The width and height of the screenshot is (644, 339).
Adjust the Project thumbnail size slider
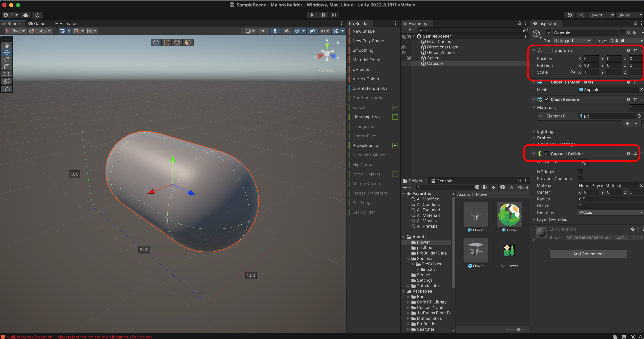click(x=518, y=329)
